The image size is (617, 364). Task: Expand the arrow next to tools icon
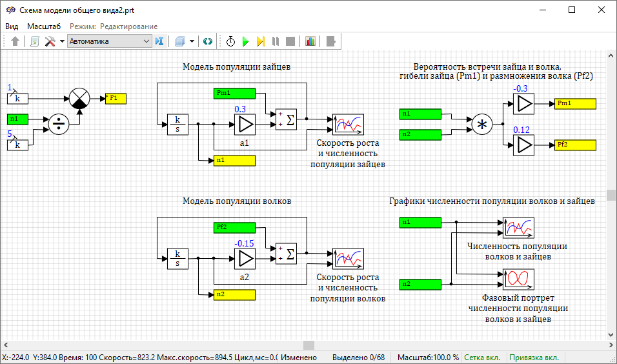coord(62,41)
